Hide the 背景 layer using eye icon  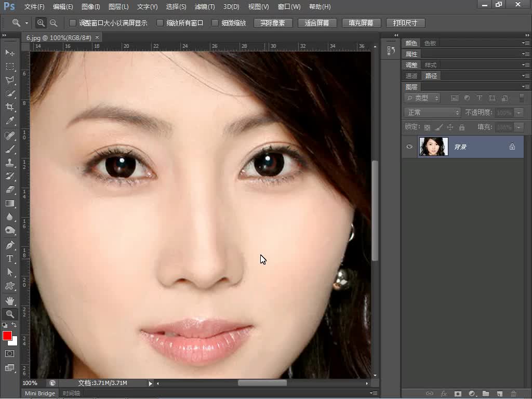click(409, 147)
